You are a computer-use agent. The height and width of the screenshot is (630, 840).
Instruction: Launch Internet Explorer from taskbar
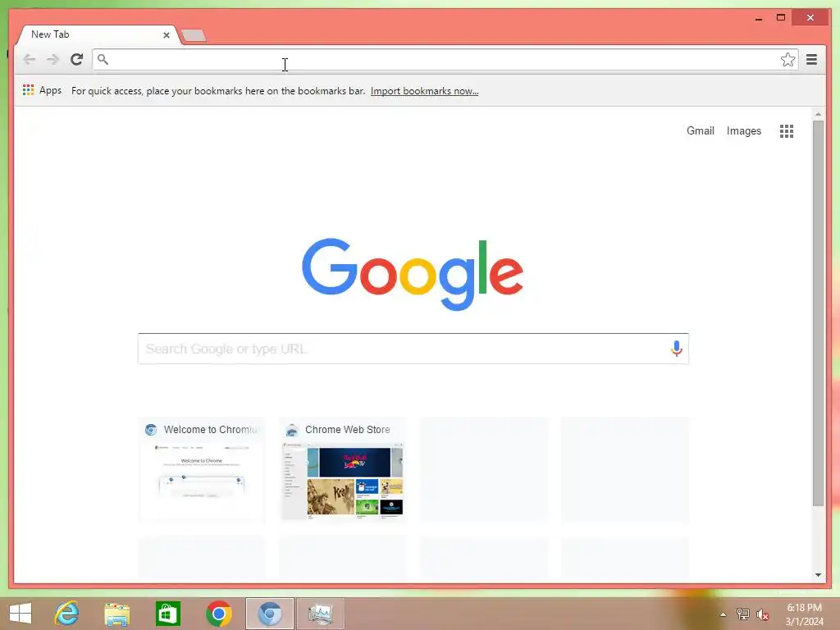(67, 614)
